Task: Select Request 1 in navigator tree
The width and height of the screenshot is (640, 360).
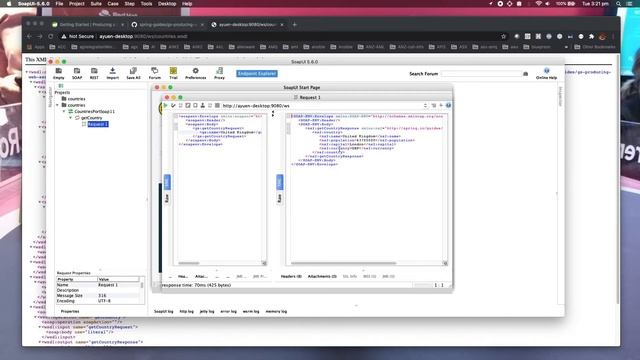Action: pyautogui.click(x=98, y=124)
